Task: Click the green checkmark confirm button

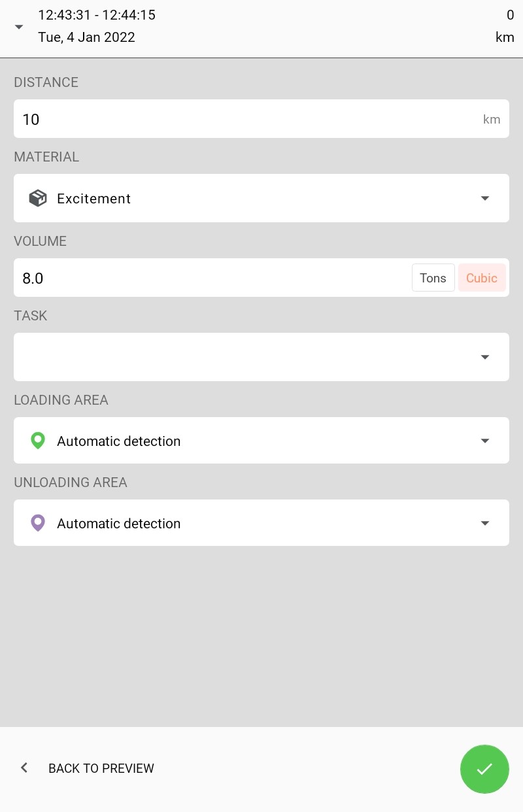Action: coord(484,769)
